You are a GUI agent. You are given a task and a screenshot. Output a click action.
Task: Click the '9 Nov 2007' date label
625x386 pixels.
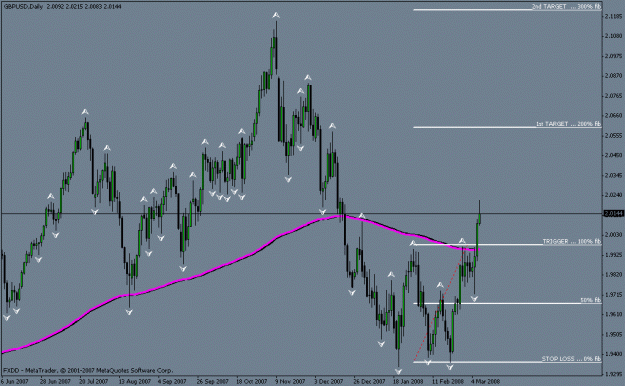click(291, 381)
